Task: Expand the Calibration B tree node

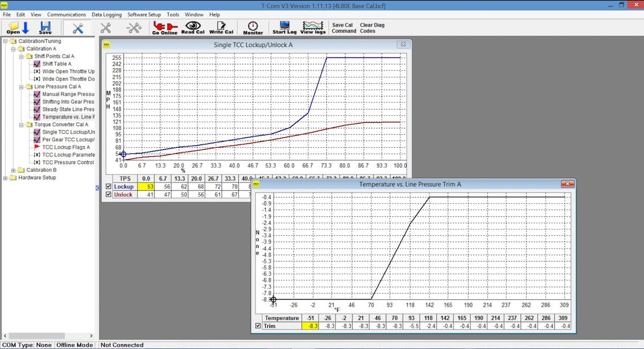Action: point(13,170)
